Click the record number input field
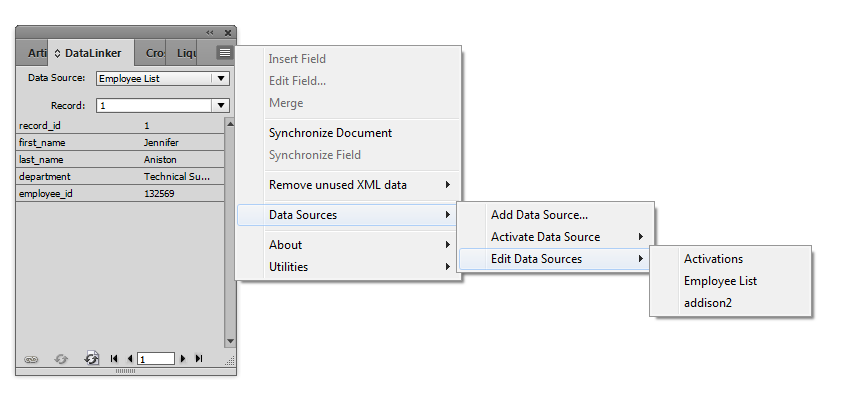 point(156,359)
